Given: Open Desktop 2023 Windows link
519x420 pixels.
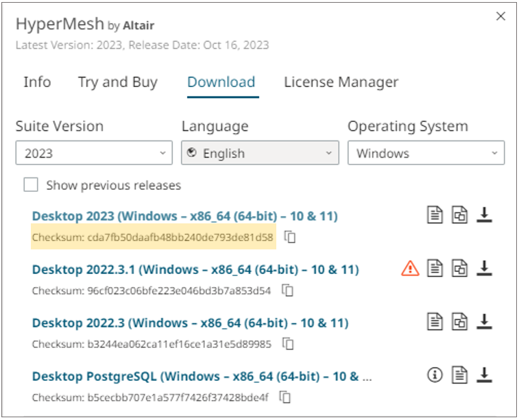Looking at the screenshot, I should pos(184,216).
